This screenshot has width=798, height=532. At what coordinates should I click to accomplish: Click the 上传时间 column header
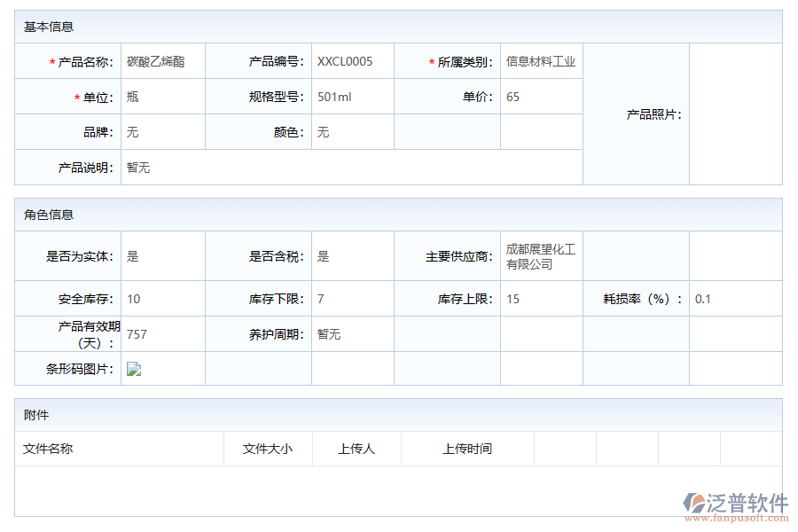(x=467, y=449)
